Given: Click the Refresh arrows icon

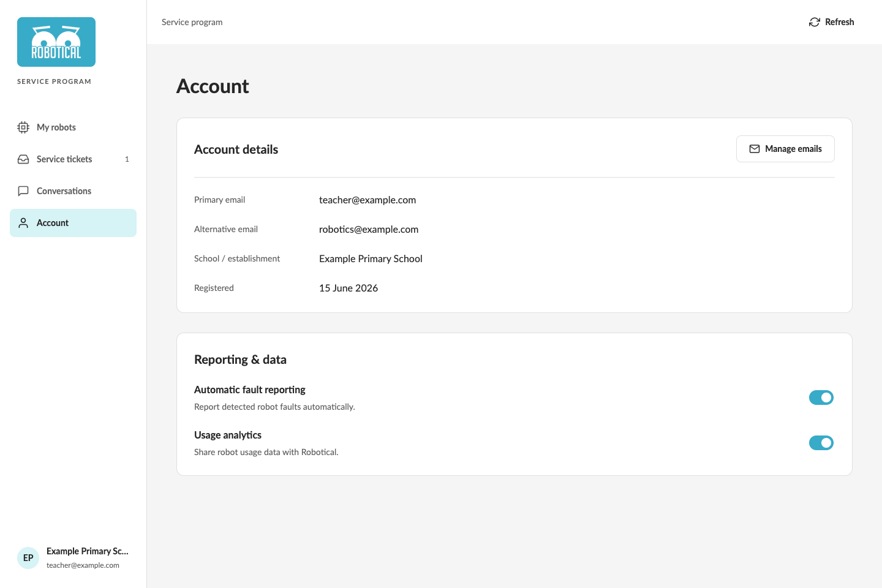Looking at the screenshot, I should [815, 22].
